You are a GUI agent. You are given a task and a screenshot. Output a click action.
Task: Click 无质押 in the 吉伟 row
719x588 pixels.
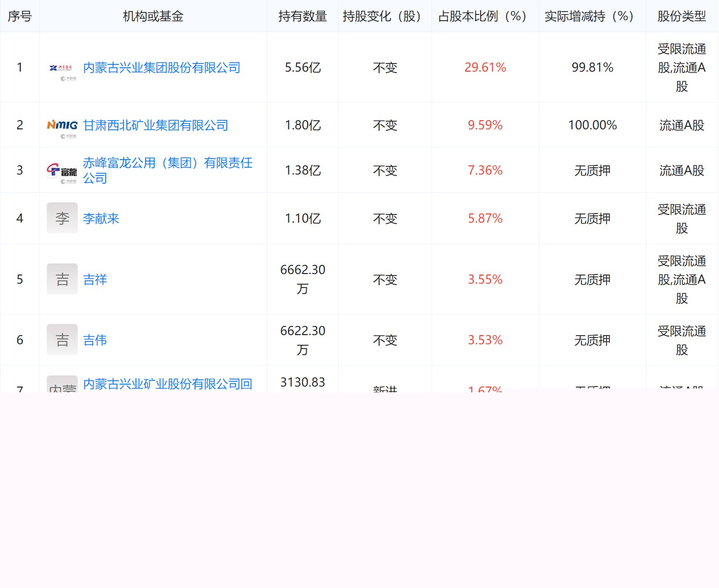pyautogui.click(x=593, y=340)
